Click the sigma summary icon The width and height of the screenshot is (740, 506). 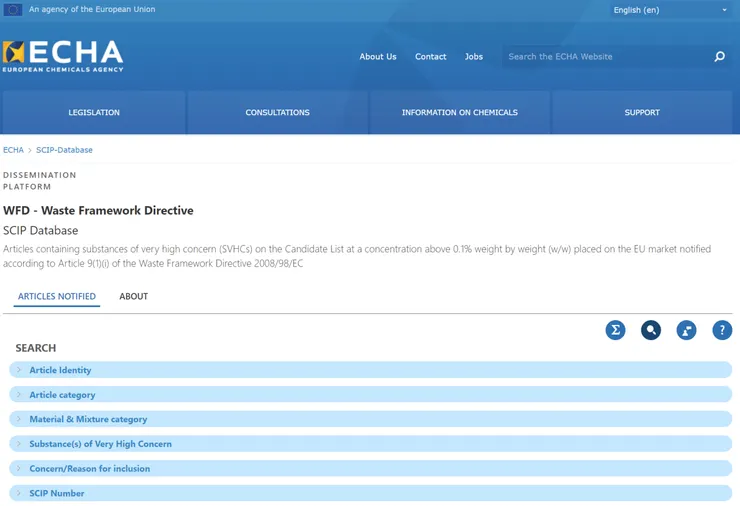[x=615, y=330]
